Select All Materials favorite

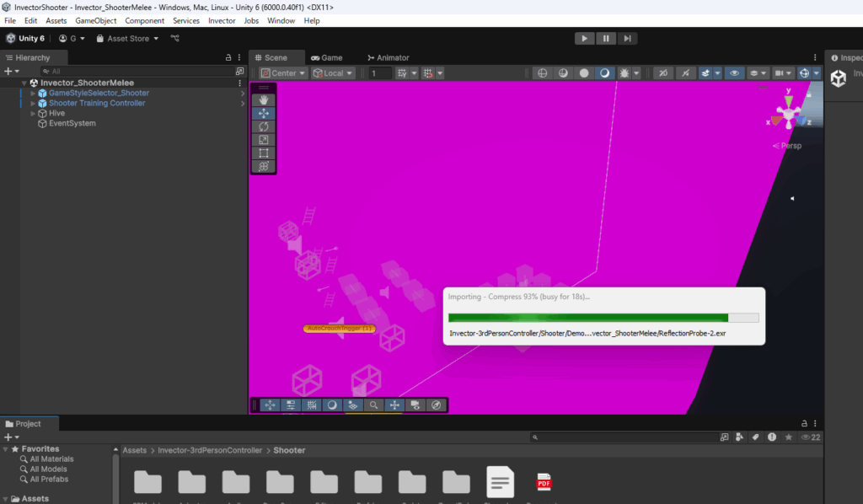tap(51, 458)
